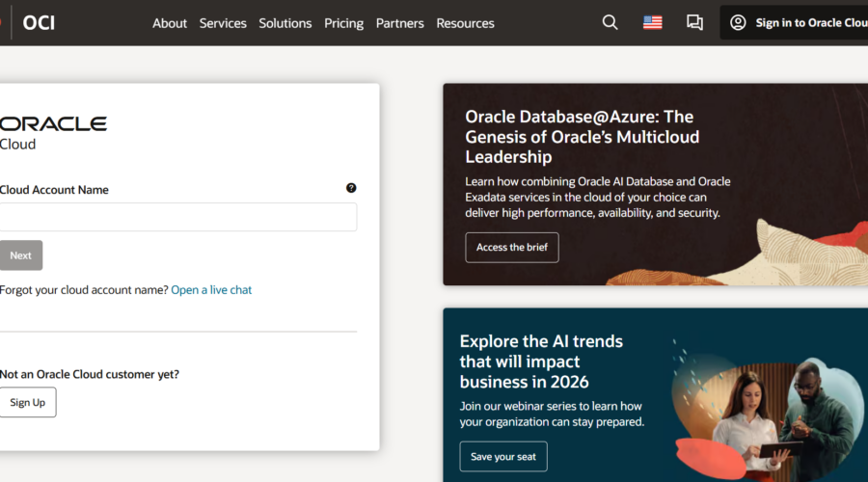Click Not an Oracle Cloud customer yet text
This screenshot has height=482, width=868.
click(x=89, y=374)
